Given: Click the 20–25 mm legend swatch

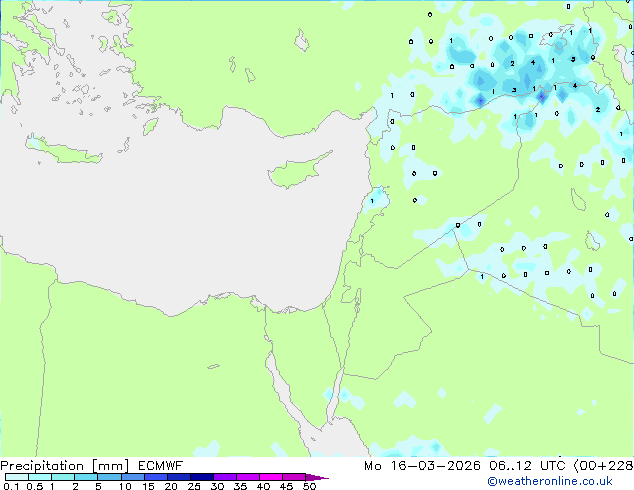Looking at the screenshot, I should (x=178, y=477).
